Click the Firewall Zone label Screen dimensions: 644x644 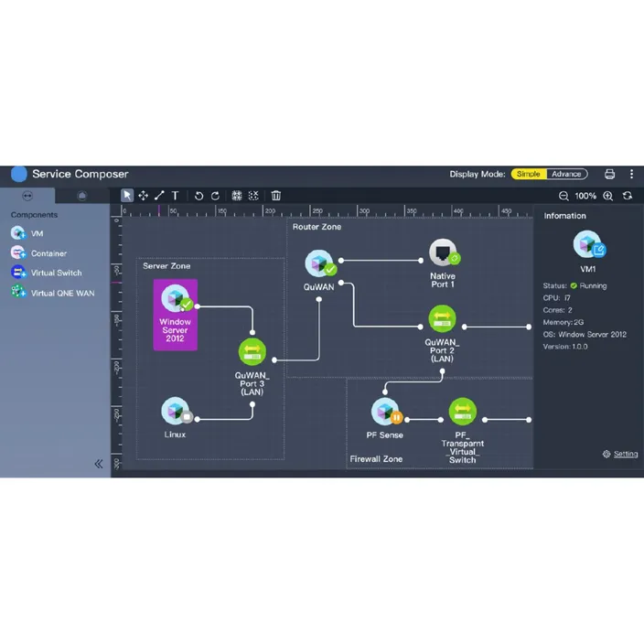click(x=376, y=459)
